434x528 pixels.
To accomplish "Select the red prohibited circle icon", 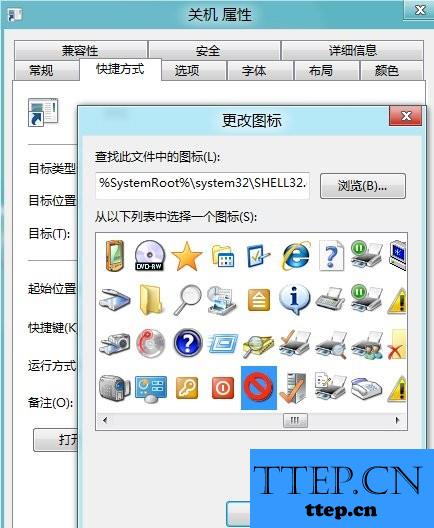I will [x=259, y=388].
